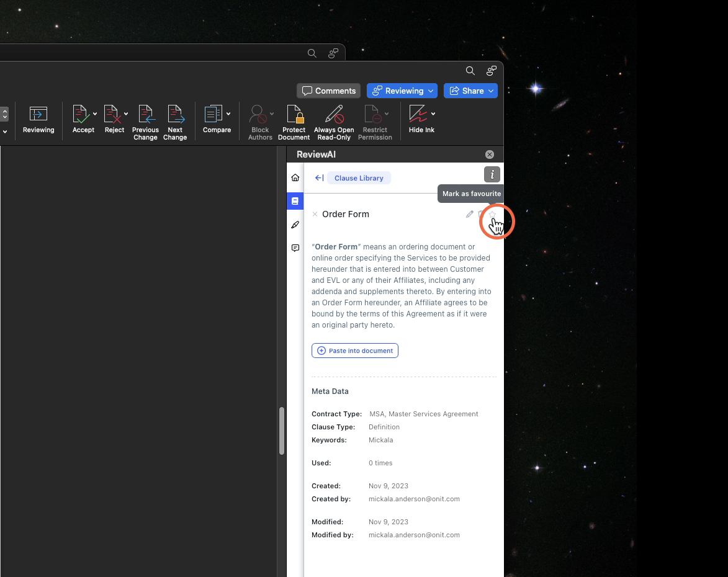Open the comment bubble sidebar icon
Image resolution: width=728 pixels, height=577 pixels.
coord(295,248)
